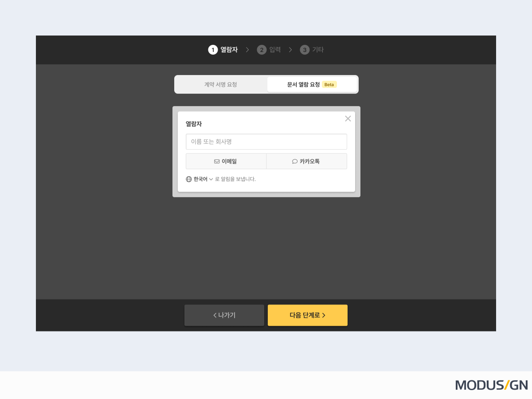
Task: Focus the 이름 또는 회사명 input field
Action: 266,142
